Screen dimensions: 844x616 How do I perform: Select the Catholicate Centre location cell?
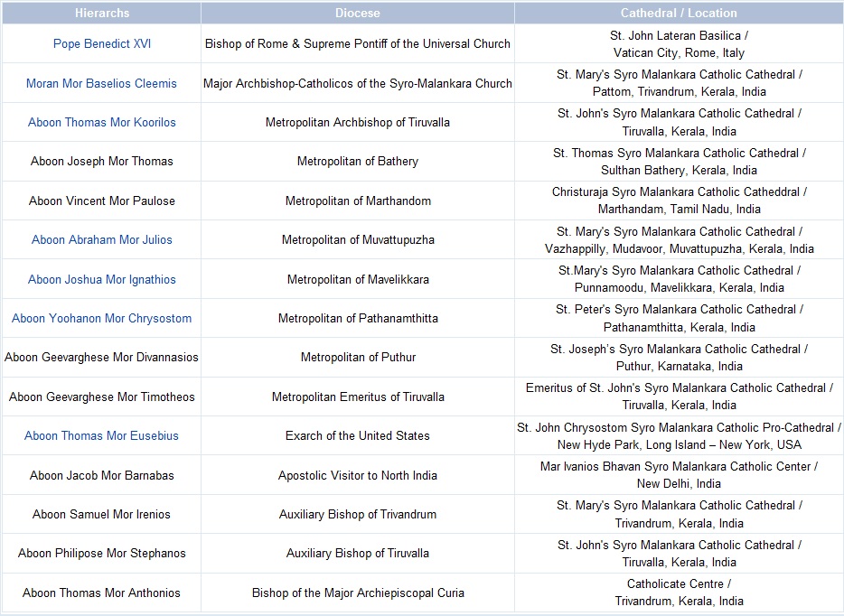coord(679,592)
